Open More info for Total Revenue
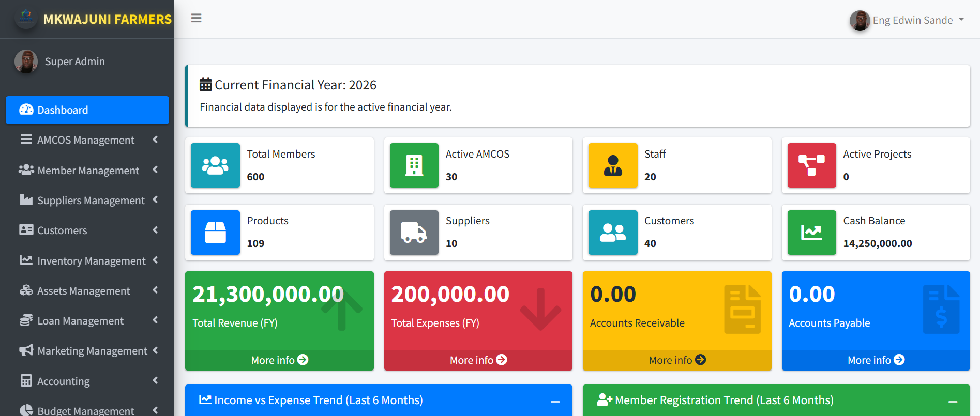 tap(279, 360)
